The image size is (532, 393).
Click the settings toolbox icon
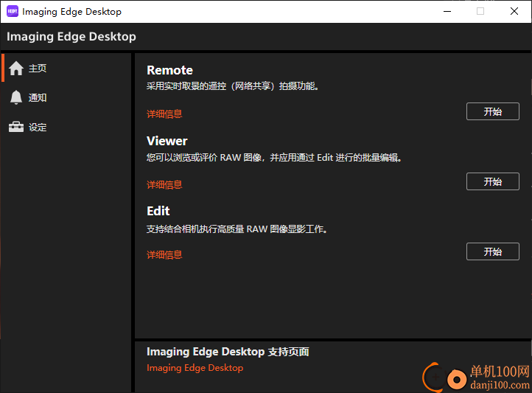pos(16,127)
